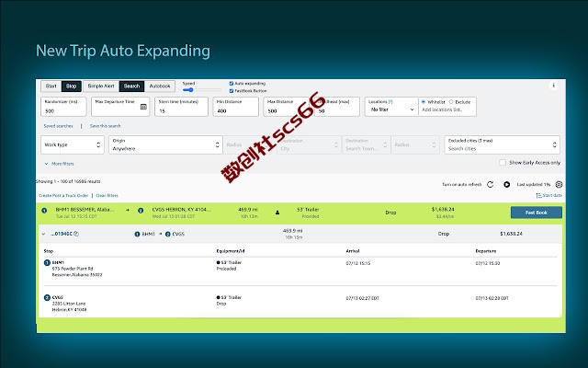Open the Work type dropdown
The image size is (588, 368).
pyautogui.click(x=73, y=144)
